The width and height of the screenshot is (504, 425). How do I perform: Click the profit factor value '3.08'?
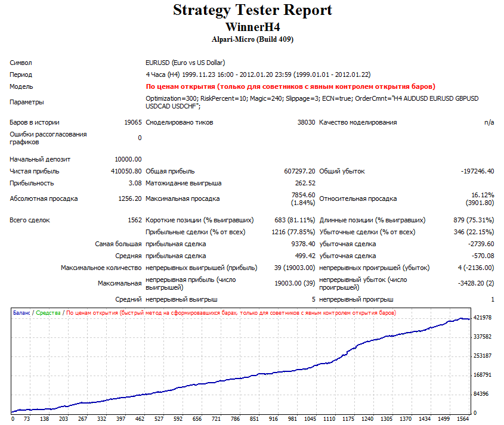(135, 183)
